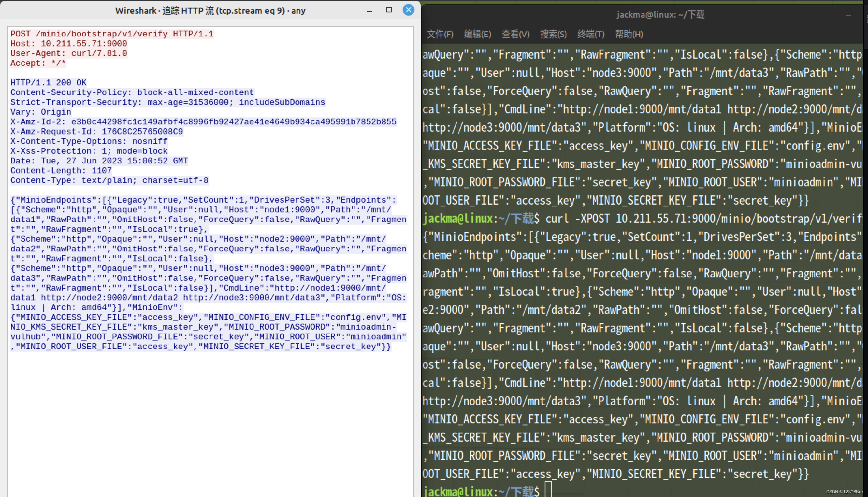Close the Wireshark HTTP stream window
The height and width of the screenshot is (497, 868).
(x=408, y=10)
